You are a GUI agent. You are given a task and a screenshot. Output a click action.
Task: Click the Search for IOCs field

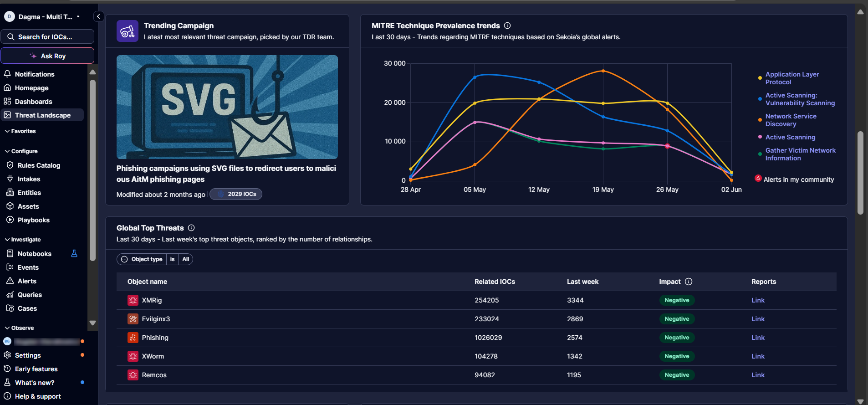coord(47,37)
